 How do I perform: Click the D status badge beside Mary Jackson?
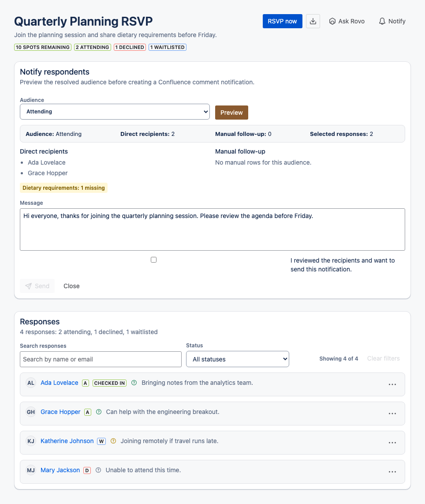pyautogui.click(x=87, y=470)
